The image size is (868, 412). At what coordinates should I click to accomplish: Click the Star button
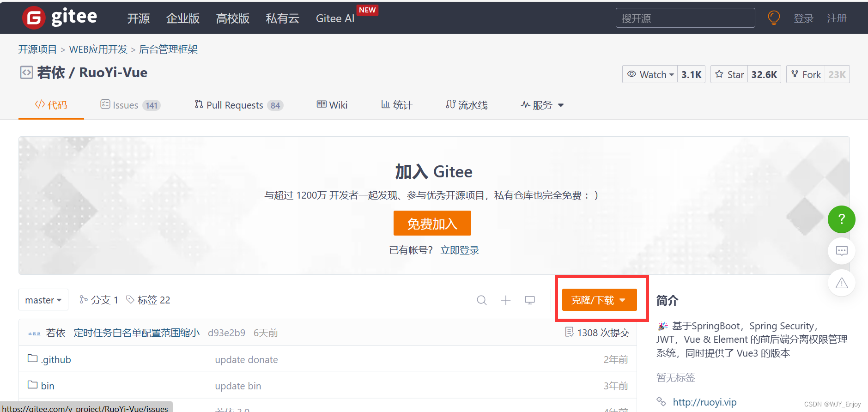(x=729, y=74)
